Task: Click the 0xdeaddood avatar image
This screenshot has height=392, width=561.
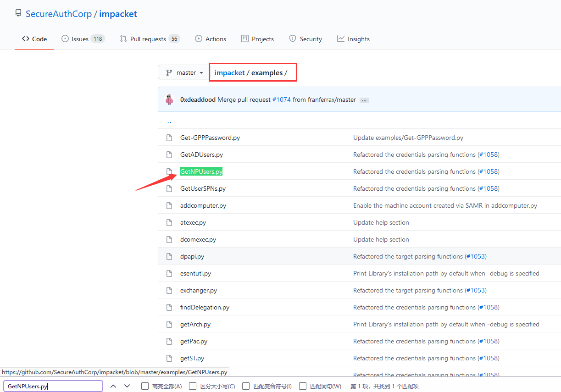Action: coord(170,99)
